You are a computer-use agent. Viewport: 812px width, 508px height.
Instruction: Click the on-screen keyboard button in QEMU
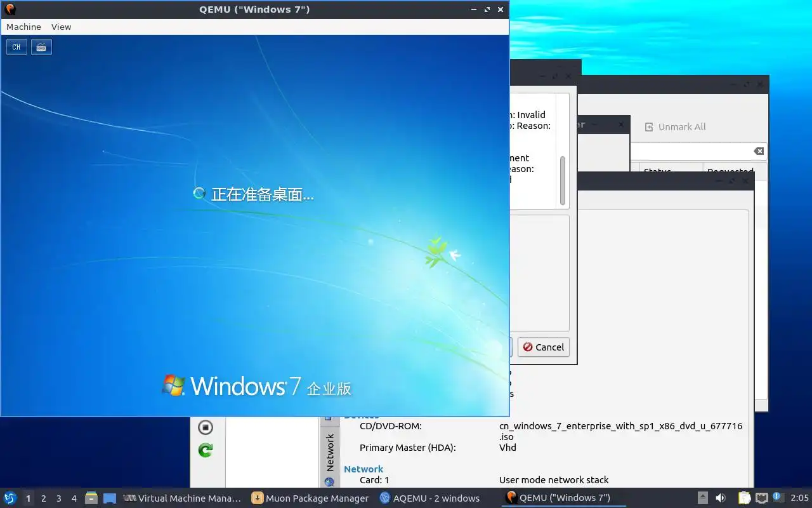41,47
